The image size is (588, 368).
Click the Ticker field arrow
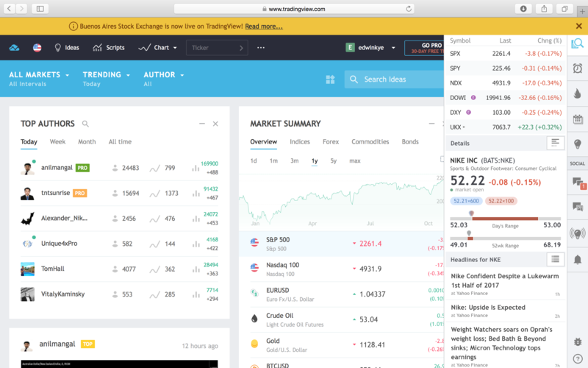[241, 48]
